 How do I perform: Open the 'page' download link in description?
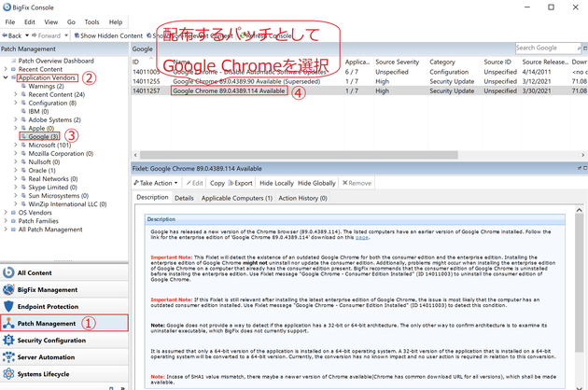click(x=361, y=237)
